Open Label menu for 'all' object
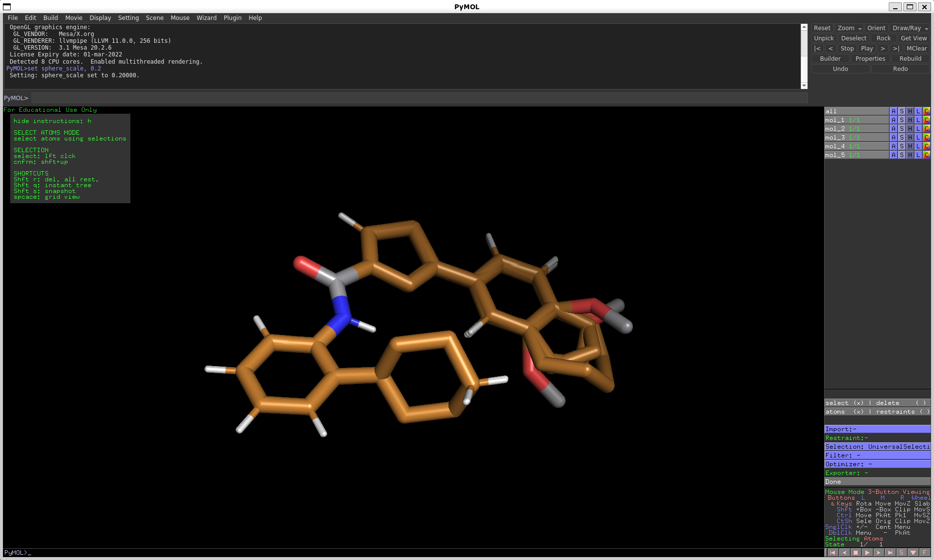This screenshot has width=934, height=560. tap(918, 111)
